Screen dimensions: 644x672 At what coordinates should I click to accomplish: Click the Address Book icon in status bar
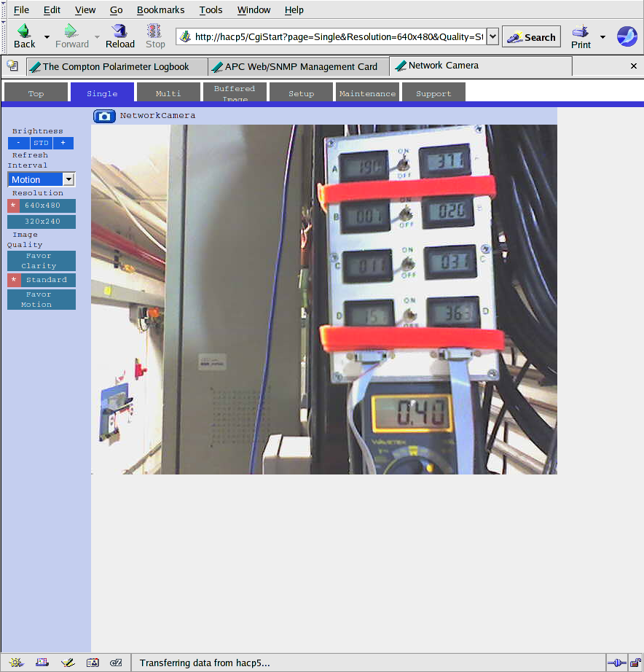93,663
